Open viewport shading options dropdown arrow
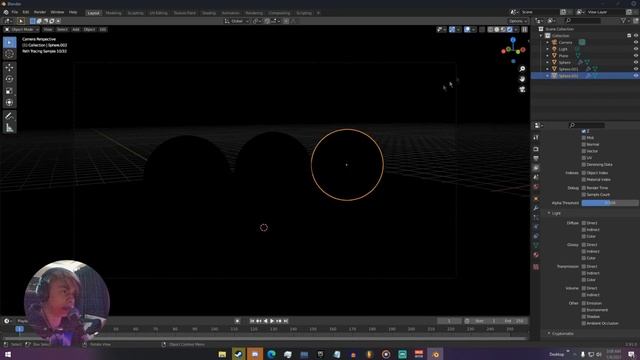Image resolution: width=640 pixels, height=360 pixels. click(x=516, y=29)
